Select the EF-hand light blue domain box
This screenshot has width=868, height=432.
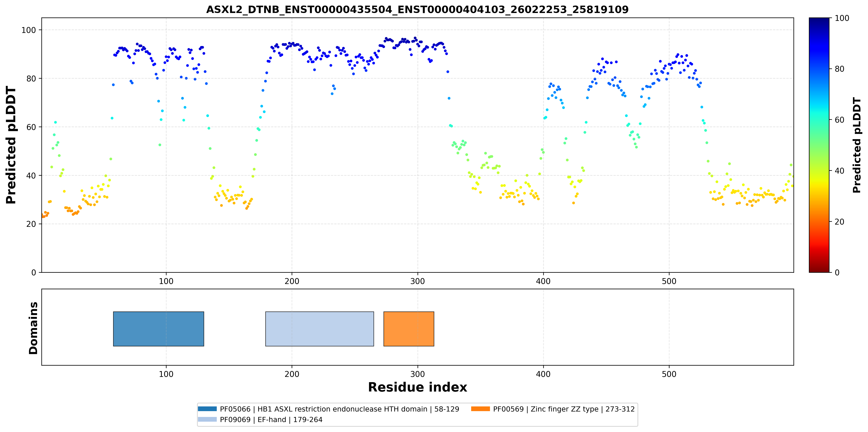pyautogui.click(x=320, y=329)
